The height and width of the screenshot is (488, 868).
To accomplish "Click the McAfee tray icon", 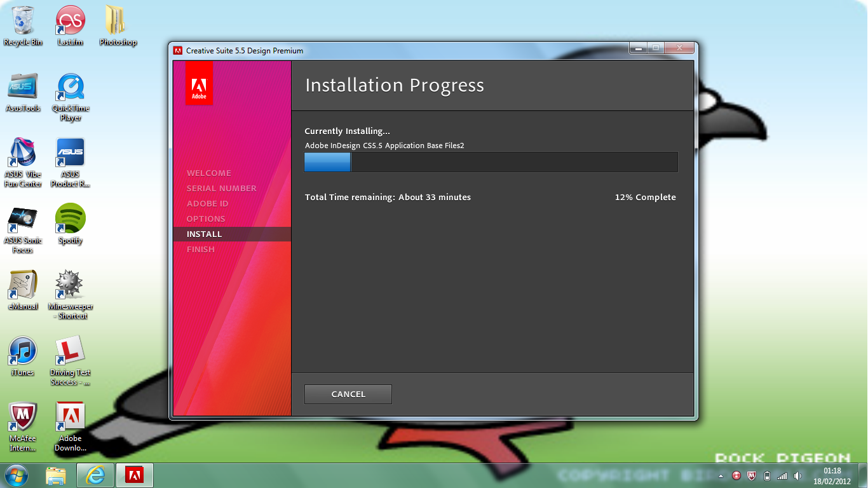I will click(752, 475).
